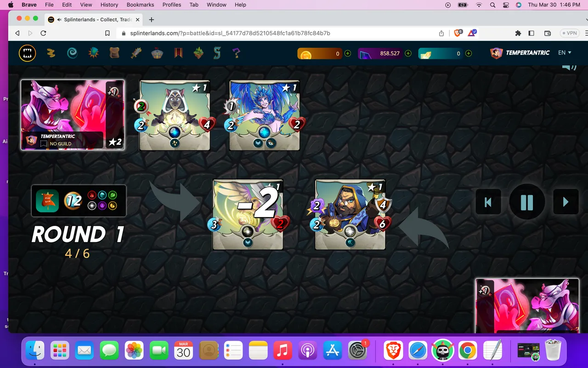This screenshot has width=588, height=368.
Task: Open the Window menu
Action: pos(216,5)
